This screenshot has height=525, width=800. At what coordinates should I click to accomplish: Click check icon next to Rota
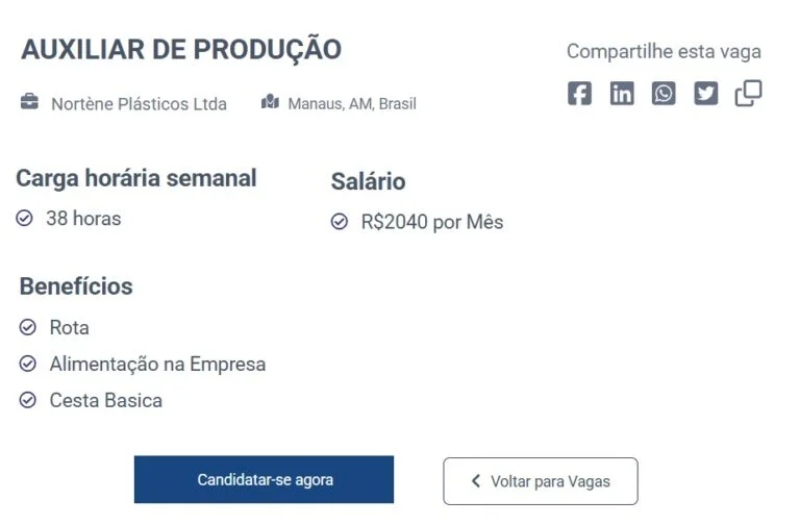[28, 328]
